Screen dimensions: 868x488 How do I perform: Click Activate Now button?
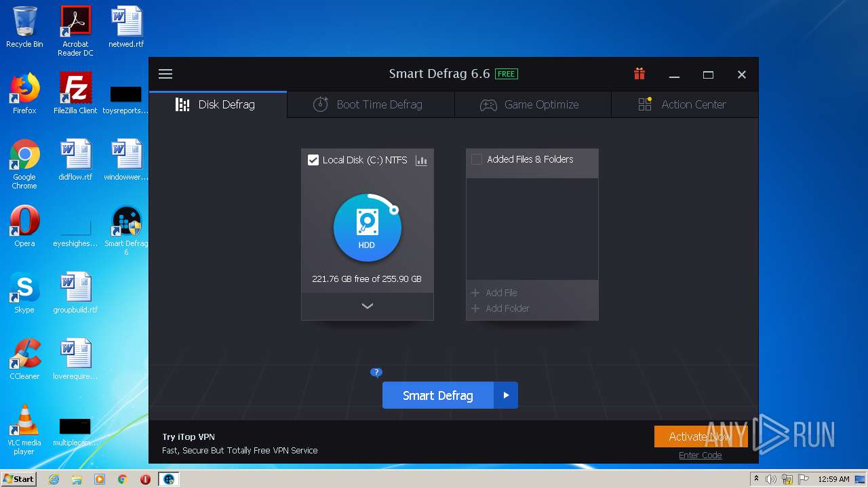701,436
